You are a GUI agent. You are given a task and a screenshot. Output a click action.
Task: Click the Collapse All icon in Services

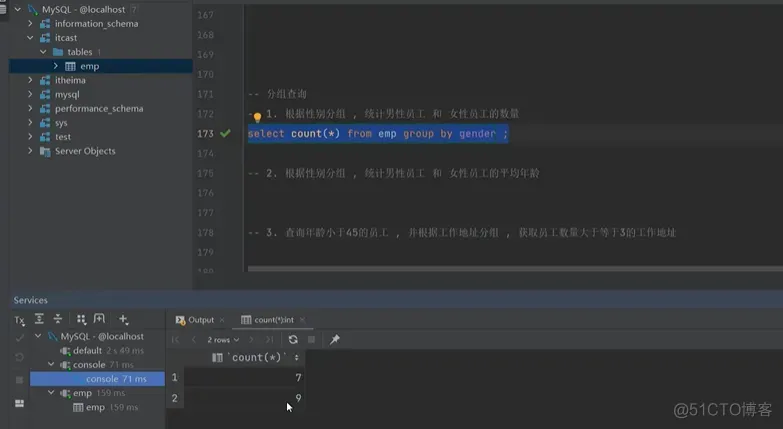[58, 319]
